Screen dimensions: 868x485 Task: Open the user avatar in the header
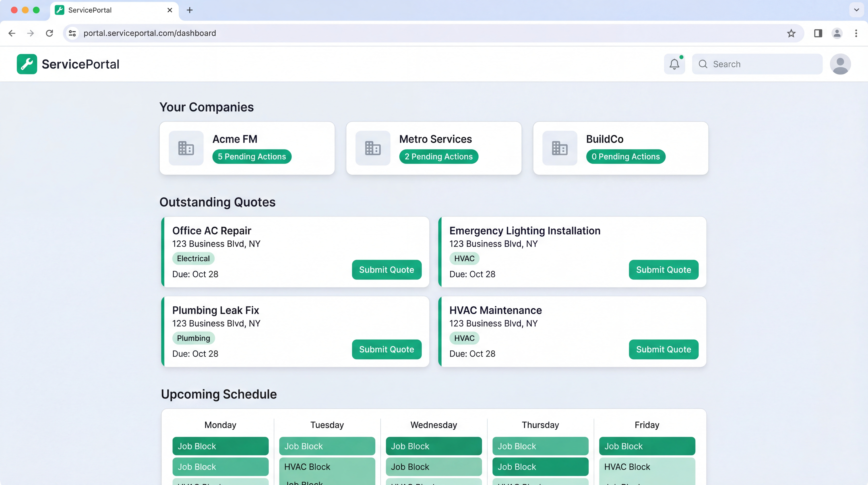point(840,64)
